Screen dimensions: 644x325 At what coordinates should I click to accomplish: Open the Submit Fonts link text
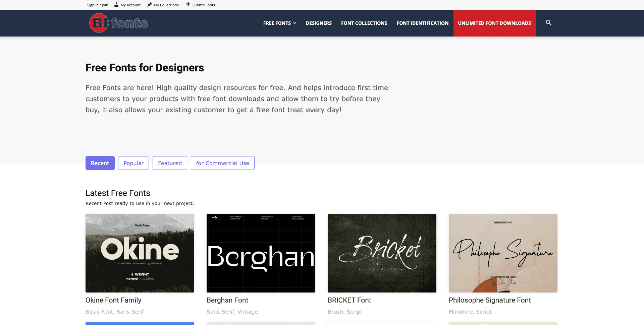point(204,5)
